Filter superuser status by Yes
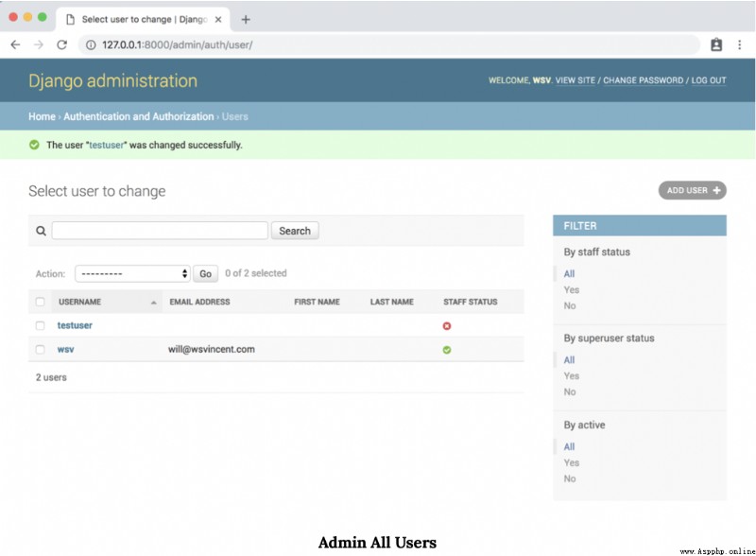The height and width of the screenshot is (556, 756). point(572,375)
